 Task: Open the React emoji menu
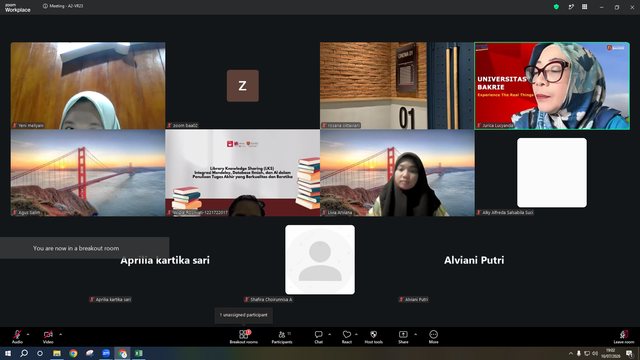pos(347,337)
